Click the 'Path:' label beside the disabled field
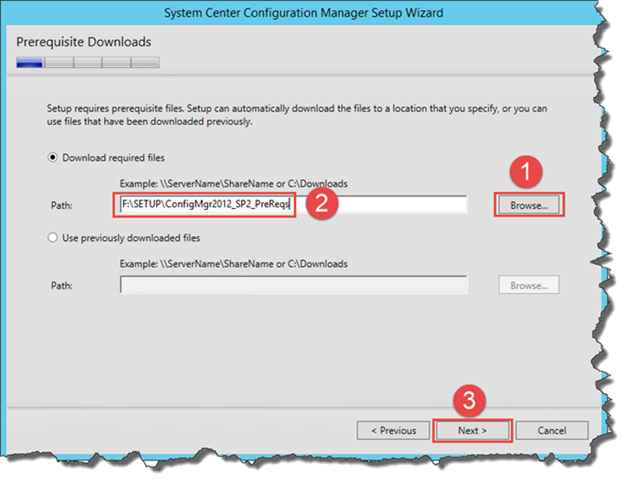This screenshot has width=629, height=485. [62, 286]
